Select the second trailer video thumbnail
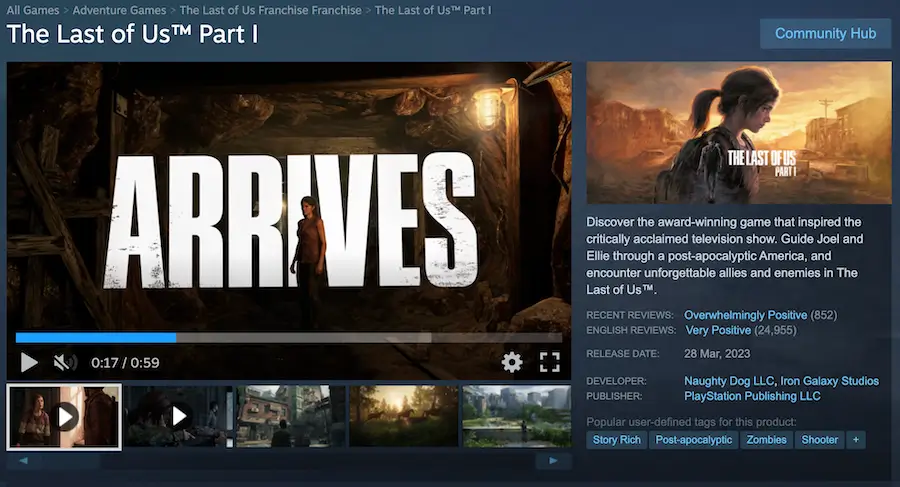This screenshot has height=487, width=900. 178,416
